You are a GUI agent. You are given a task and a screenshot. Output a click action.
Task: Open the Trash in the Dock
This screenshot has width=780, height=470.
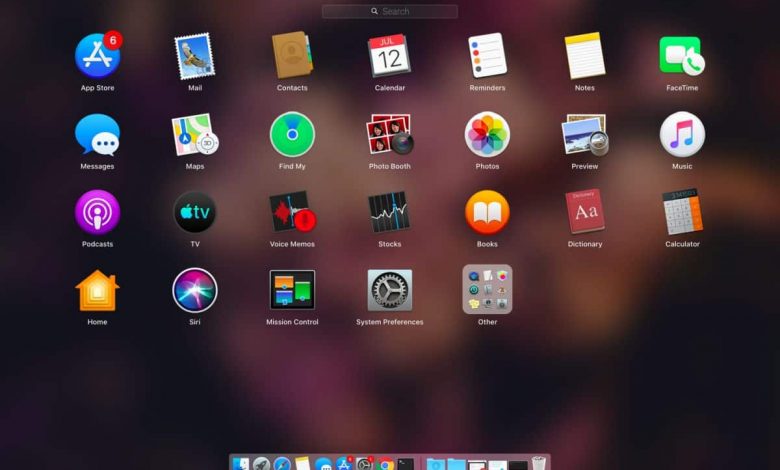click(539, 464)
